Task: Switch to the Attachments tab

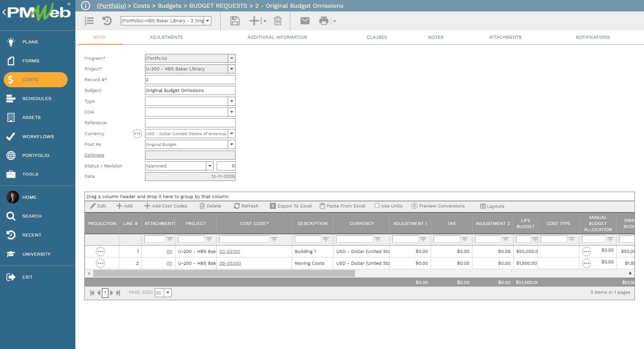Action: tap(505, 37)
